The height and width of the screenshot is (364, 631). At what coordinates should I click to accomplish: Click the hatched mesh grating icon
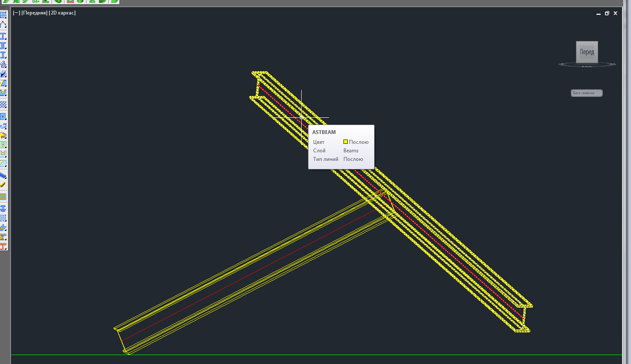[3, 105]
